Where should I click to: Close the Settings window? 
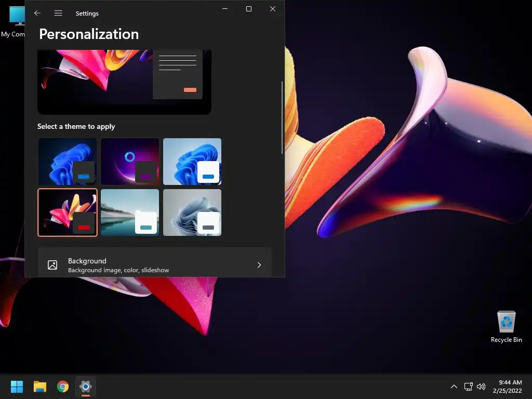(273, 9)
